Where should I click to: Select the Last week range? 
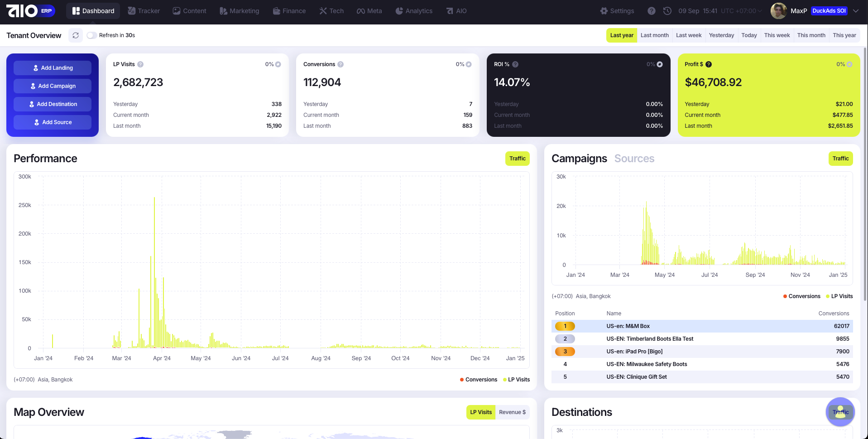(x=689, y=35)
